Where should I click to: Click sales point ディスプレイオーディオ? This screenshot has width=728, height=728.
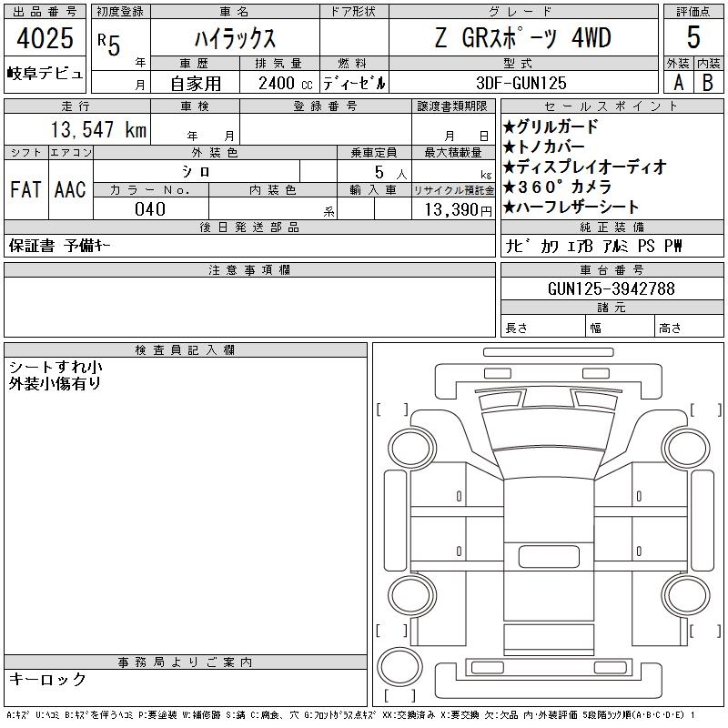click(584, 167)
